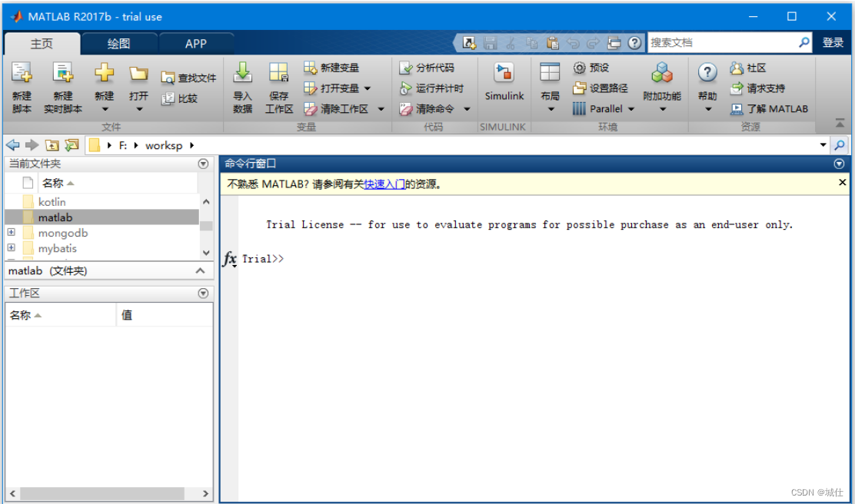Click 新建变量 (New Variable)
The height and width of the screenshot is (504, 855).
(331, 68)
